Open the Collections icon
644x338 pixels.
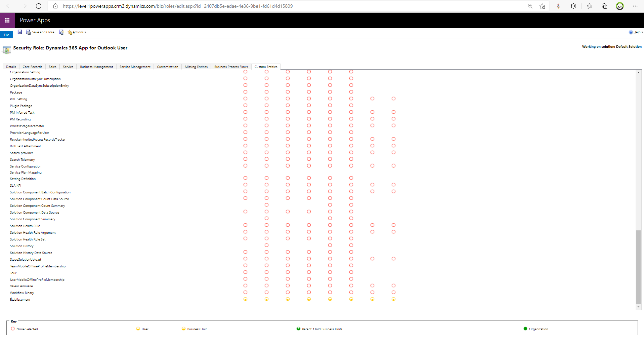(x=604, y=6)
